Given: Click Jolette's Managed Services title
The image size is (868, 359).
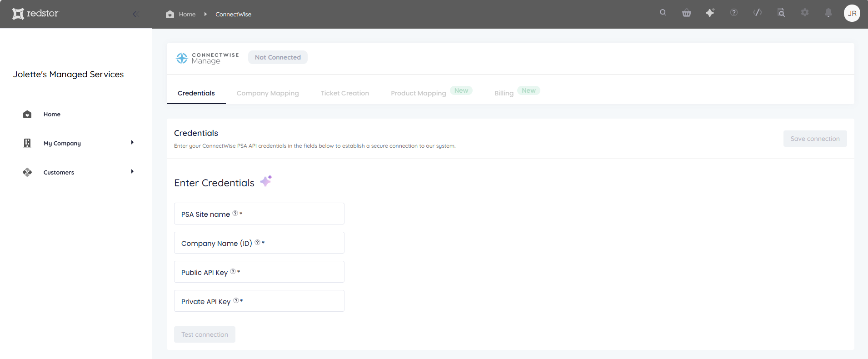Looking at the screenshot, I should pyautogui.click(x=68, y=74).
